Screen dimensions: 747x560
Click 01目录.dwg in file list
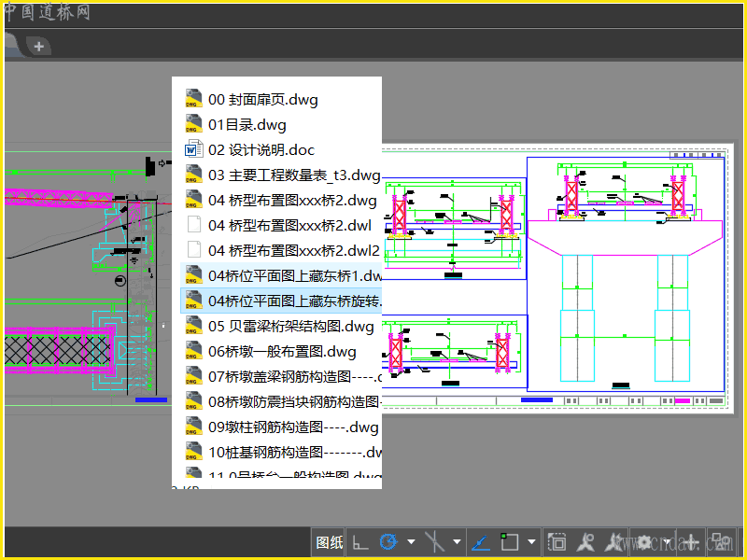247,124
